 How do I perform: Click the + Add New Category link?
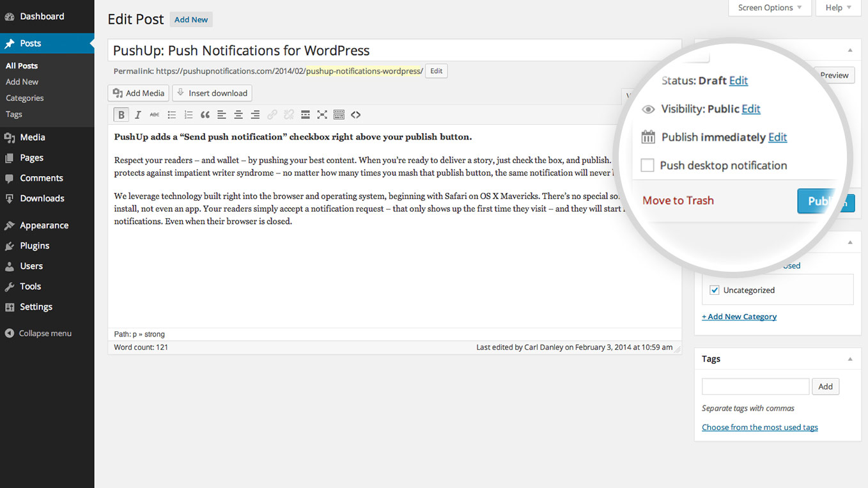[x=740, y=317]
